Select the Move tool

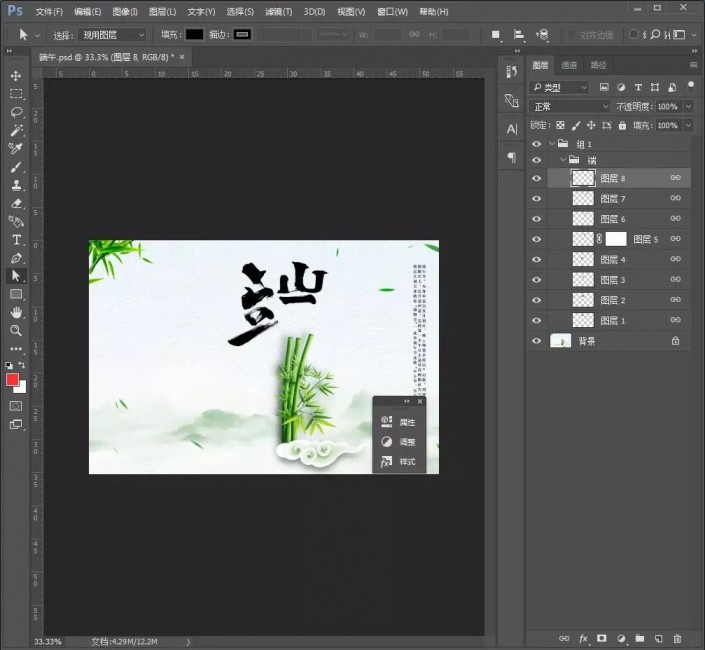[16, 76]
